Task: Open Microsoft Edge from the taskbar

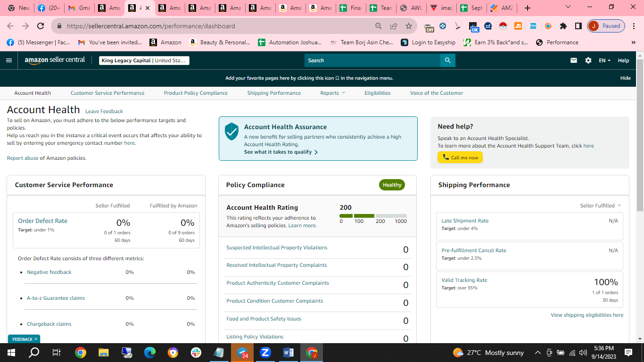Action: pos(150,353)
